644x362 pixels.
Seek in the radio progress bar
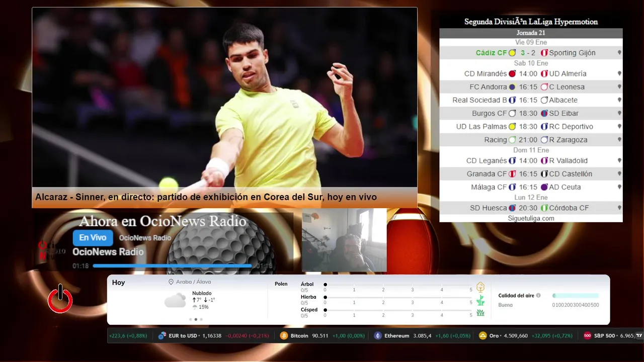tap(173, 265)
